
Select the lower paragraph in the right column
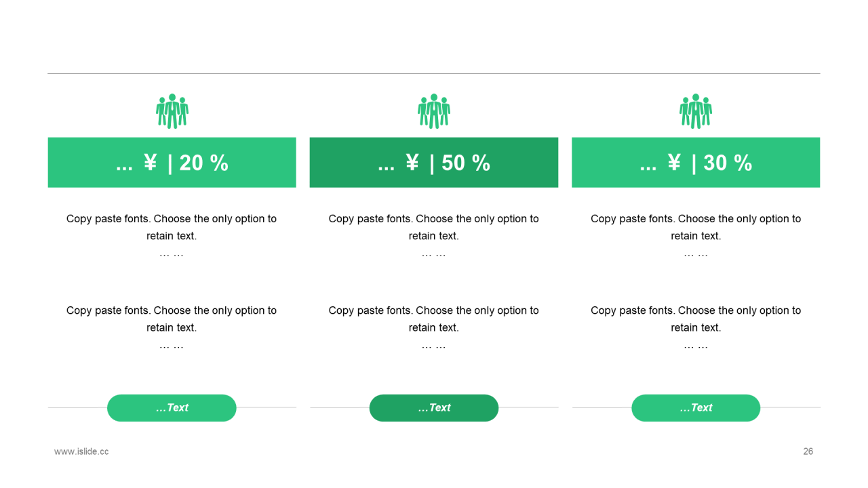tap(696, 327)
